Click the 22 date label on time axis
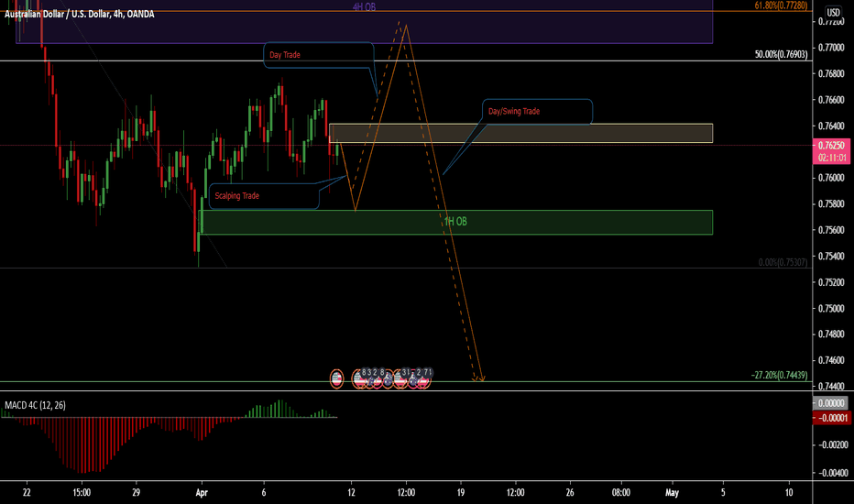This screenshot has width=854, height=504. [x=27, y=493]
